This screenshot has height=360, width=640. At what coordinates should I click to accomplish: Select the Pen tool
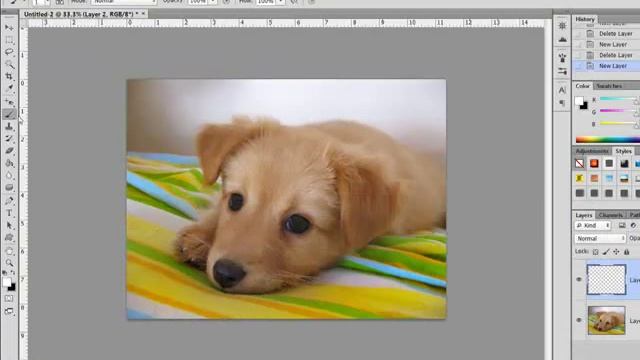pyautogui.click(x=9, y=200)
